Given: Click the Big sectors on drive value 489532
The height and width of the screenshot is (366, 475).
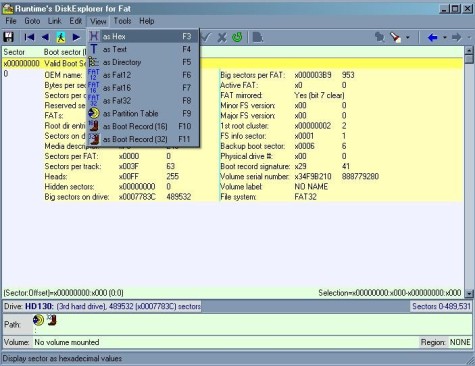Looking at the screenshot, I should click(179, 197).
